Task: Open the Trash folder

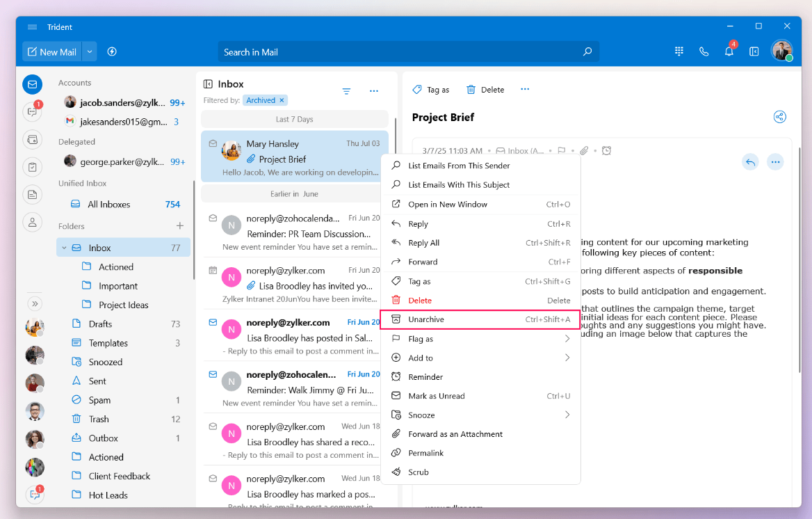Action: 124,419
